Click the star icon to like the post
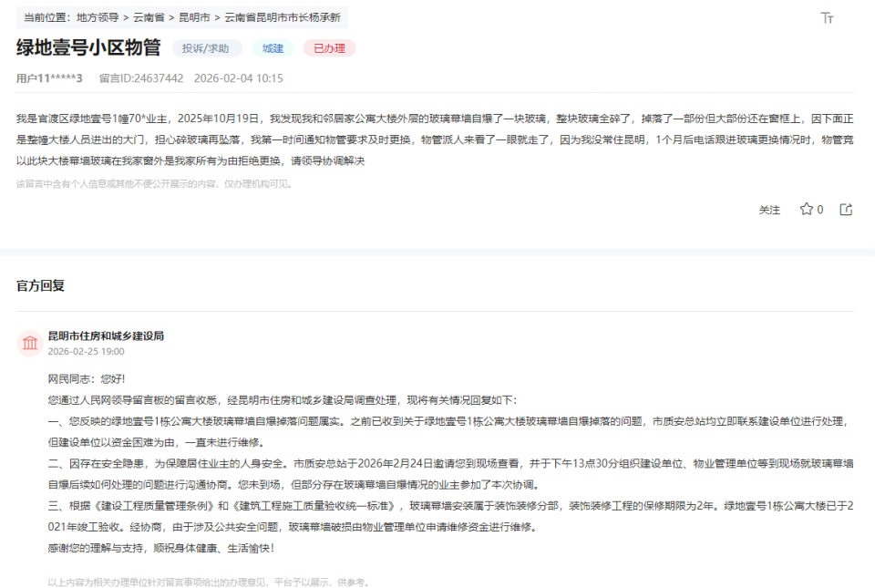Viewport: 875px width, 588px height. click(x=806, y=210)
